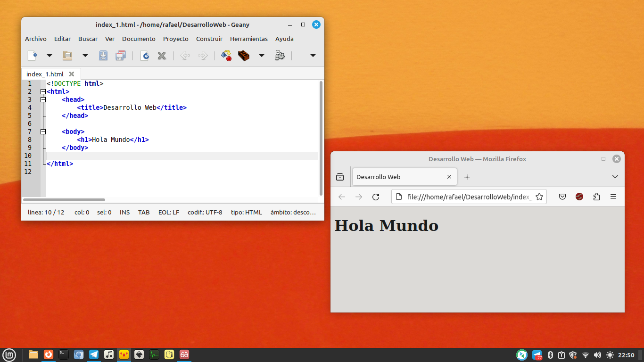Open the Ver menu

pos(110,39)
